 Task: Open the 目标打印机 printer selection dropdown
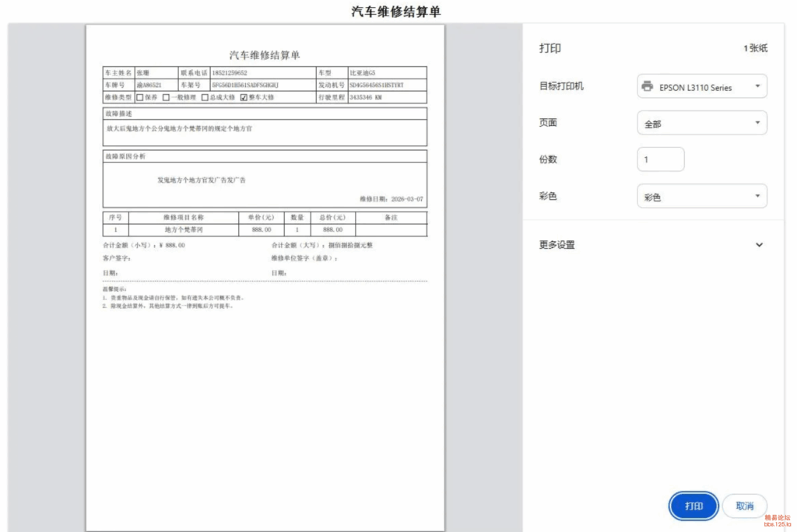(x=700, y=88)
